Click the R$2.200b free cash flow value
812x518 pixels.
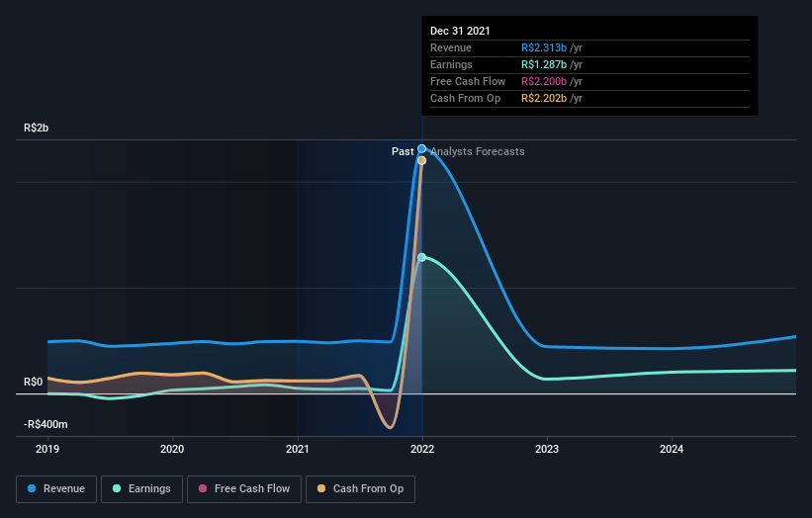click(544, 81)
